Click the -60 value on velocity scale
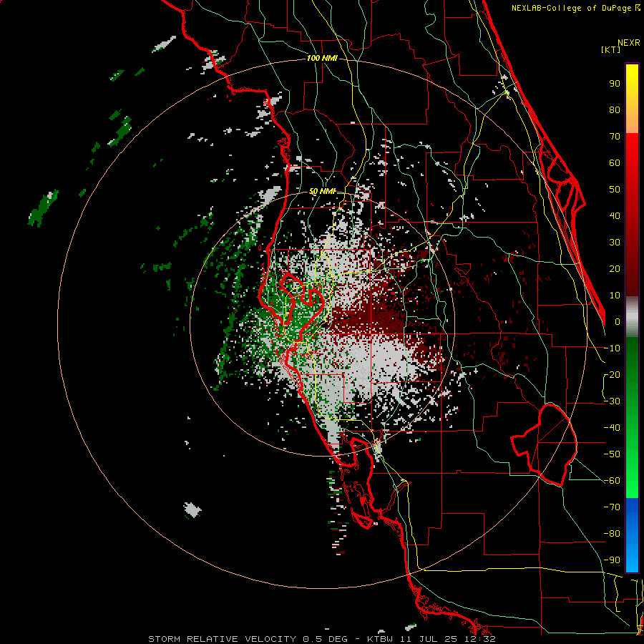The height and width of the screenshot is (644, 644). (x=612, y=481)
